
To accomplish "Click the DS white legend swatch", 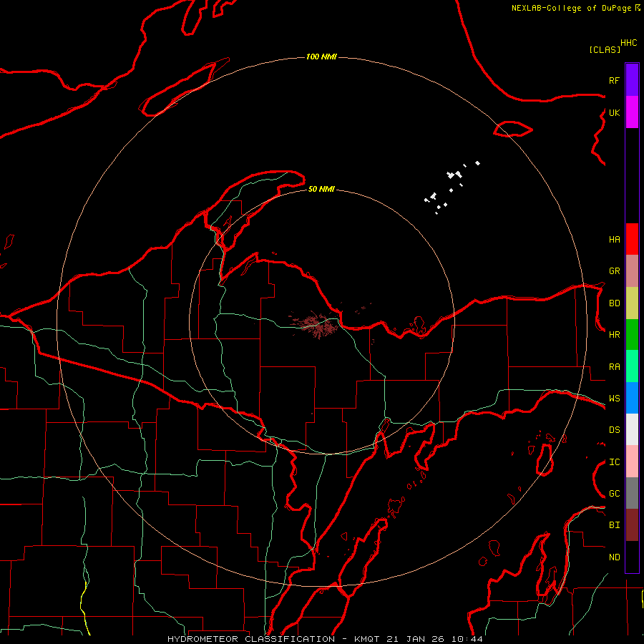I will point(632,429).
